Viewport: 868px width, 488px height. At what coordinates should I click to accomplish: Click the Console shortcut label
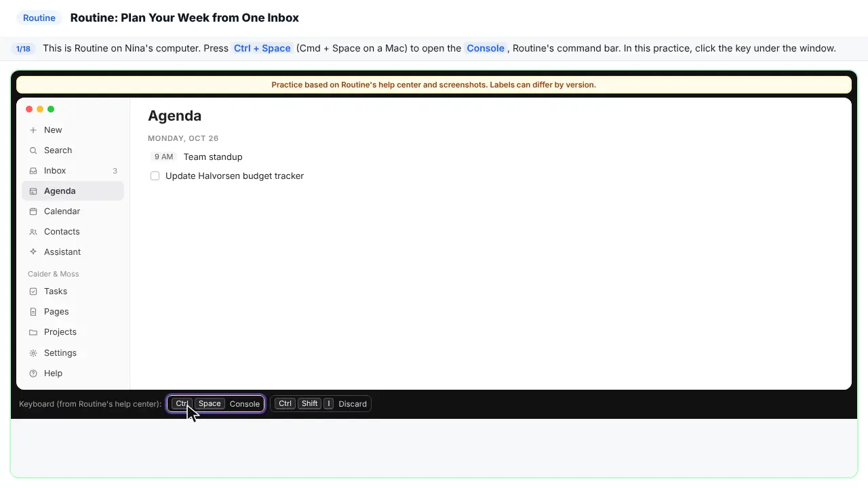(245, 404)
